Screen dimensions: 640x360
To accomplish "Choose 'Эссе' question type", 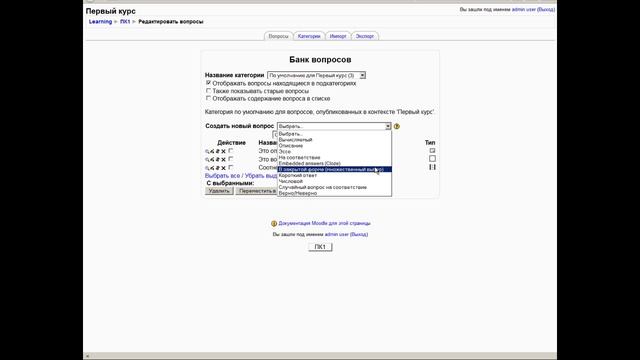I will (x=334, y=151).
